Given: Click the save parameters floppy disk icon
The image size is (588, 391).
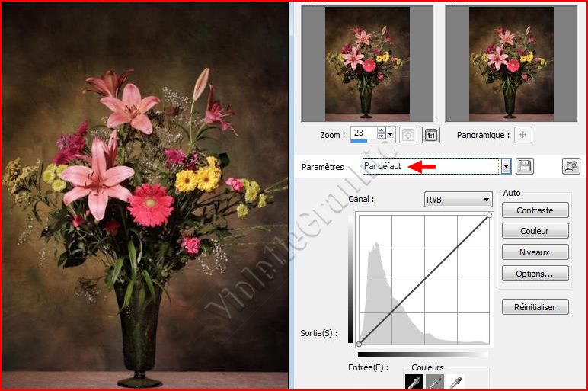Looking at the screenshot, I should (524, 166).
